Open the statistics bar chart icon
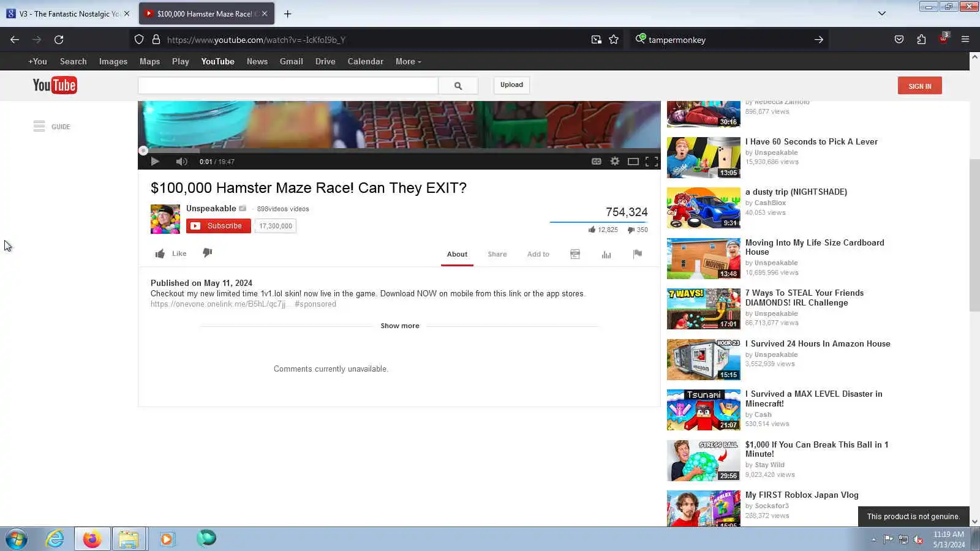980x551 pixels. (x=606, y=254)
